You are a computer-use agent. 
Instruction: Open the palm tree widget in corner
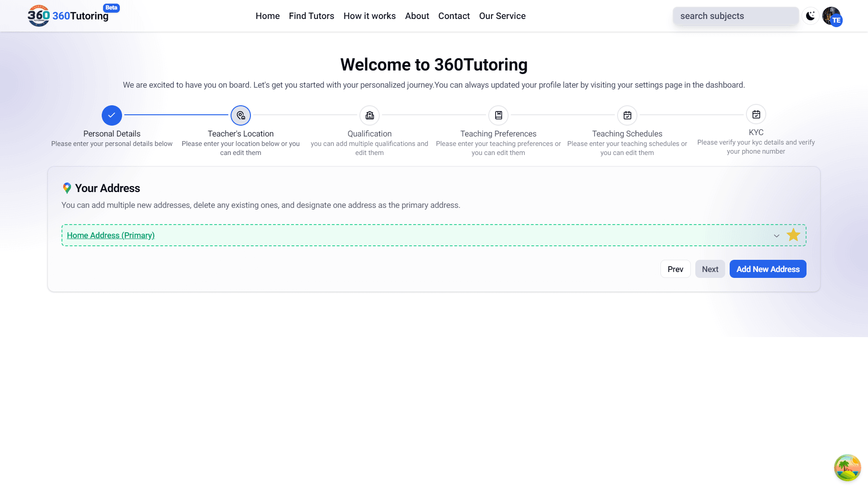point(847,468)
